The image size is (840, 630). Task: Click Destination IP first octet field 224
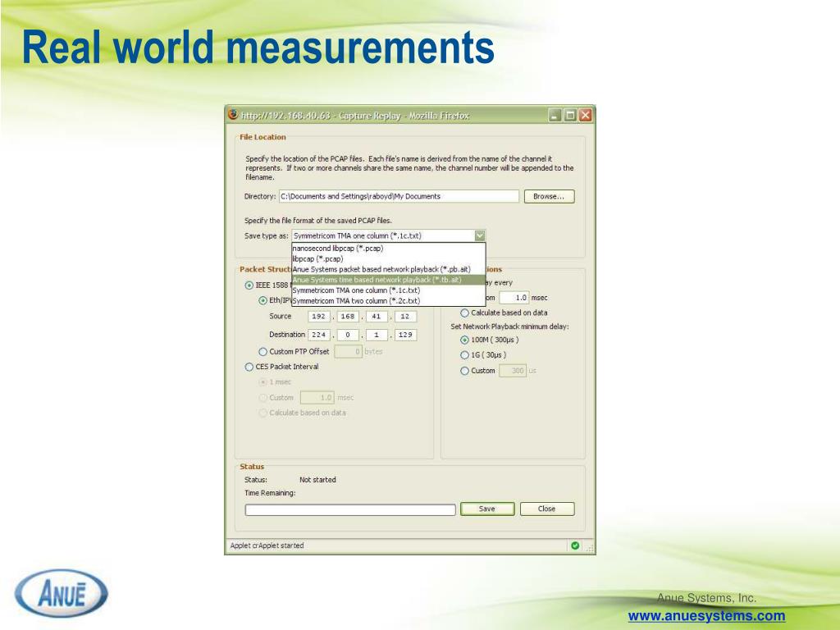pos(319,335)
